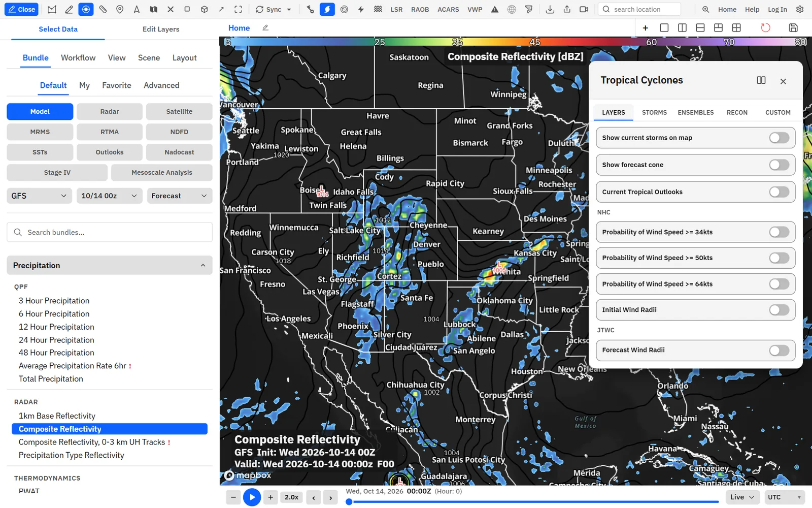Screen dimensions: 812x508
Task: Switch to the Workflow tab
Action: (78, 58)
